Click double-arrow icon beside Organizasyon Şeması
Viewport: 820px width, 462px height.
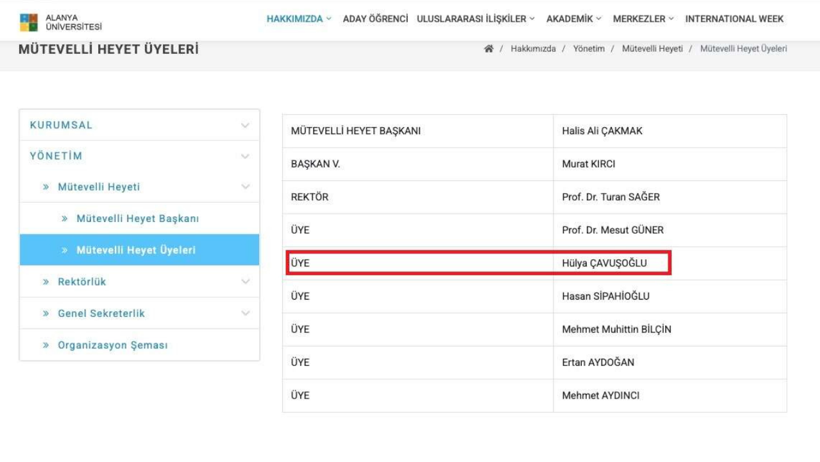pyautogui.click(x=46, y=345)
